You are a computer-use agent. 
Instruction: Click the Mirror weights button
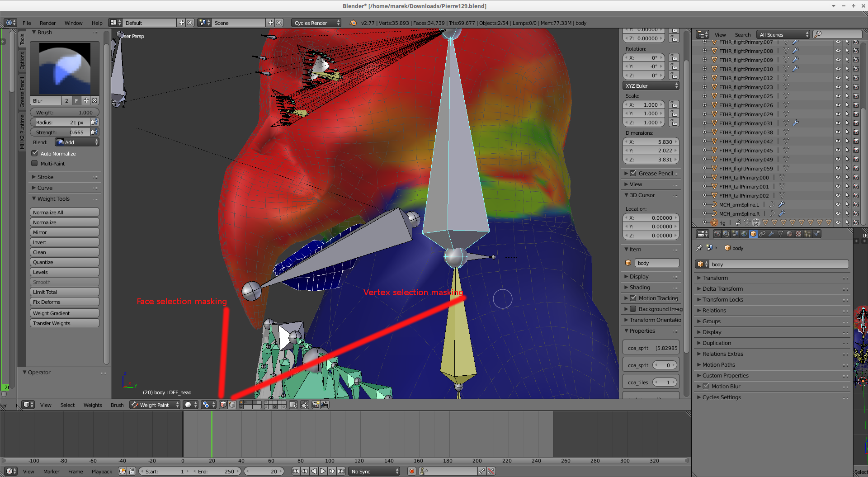(x=65, y=232)
